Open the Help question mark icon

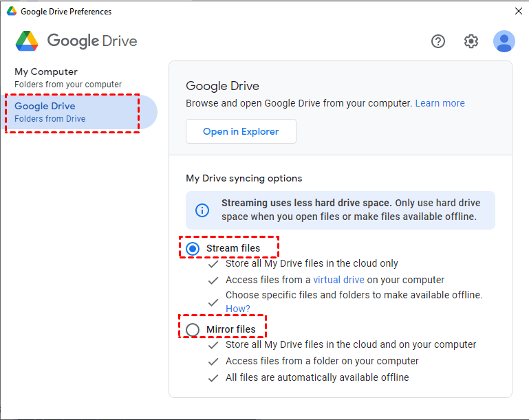click(438, 41)
